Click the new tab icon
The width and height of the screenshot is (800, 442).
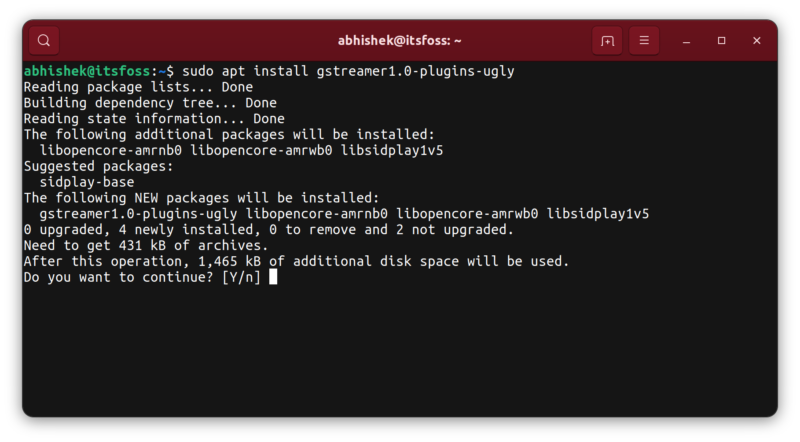[606, 41]
